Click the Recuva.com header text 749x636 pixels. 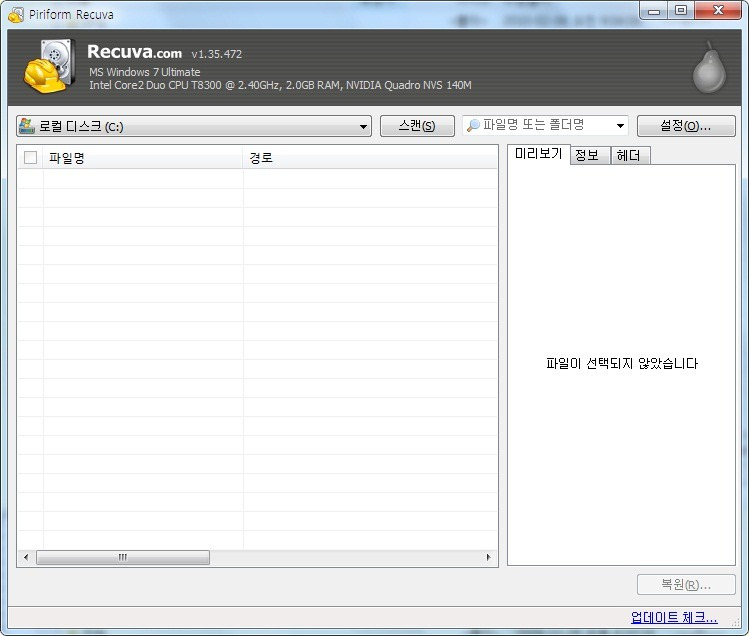pos(134,52)
